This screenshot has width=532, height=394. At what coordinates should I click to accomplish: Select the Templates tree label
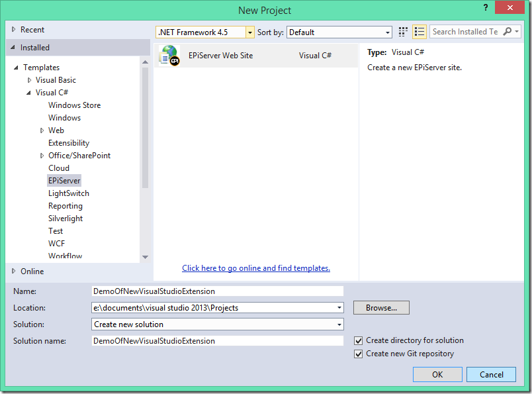41,68
